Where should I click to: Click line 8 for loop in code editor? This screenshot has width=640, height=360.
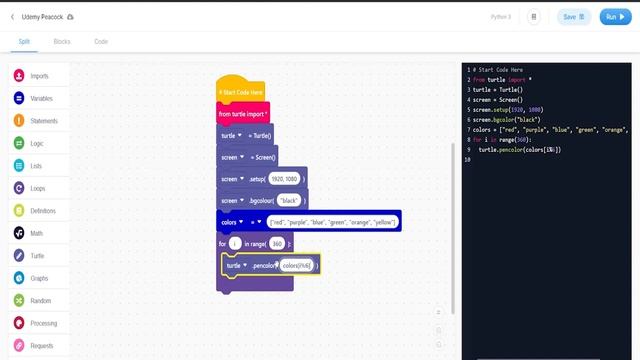click(502, 140)
